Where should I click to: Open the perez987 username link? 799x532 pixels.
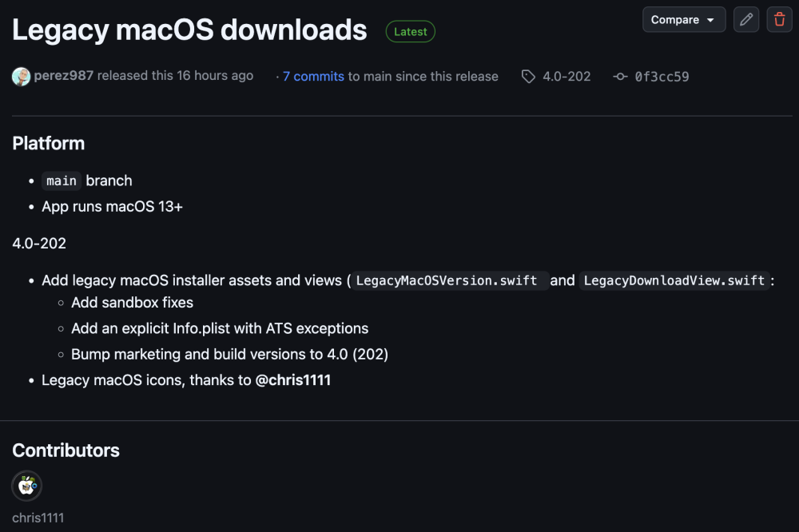(x=64, y=75)
